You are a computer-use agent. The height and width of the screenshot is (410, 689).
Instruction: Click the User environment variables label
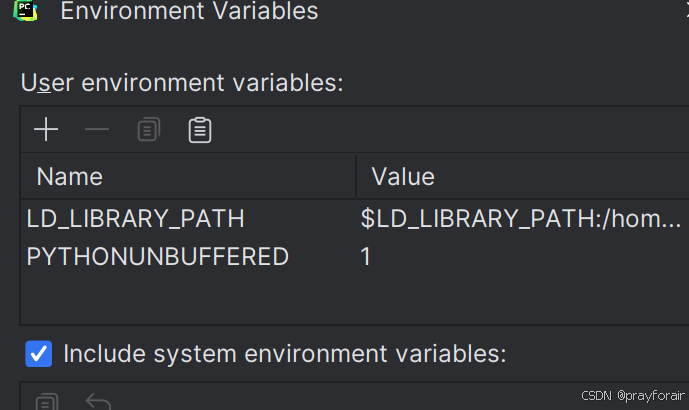pyautogui.click(x=182, y=83)
